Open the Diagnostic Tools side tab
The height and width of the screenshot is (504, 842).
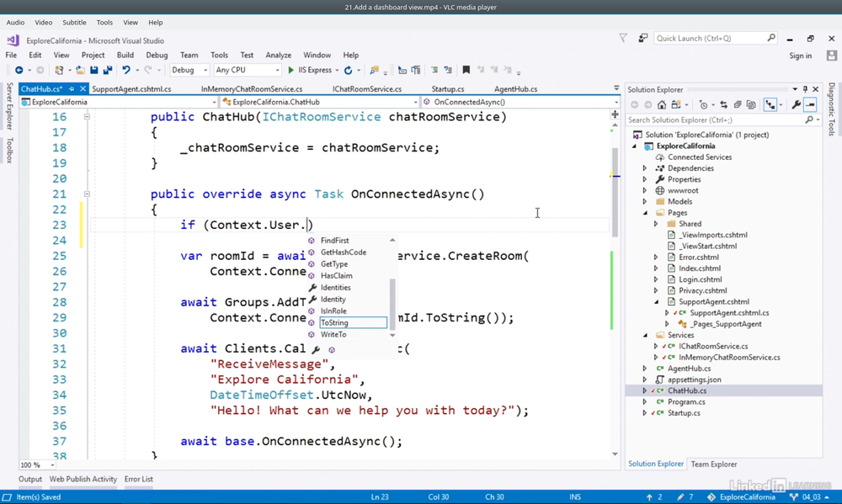click(x=832, y=109)
